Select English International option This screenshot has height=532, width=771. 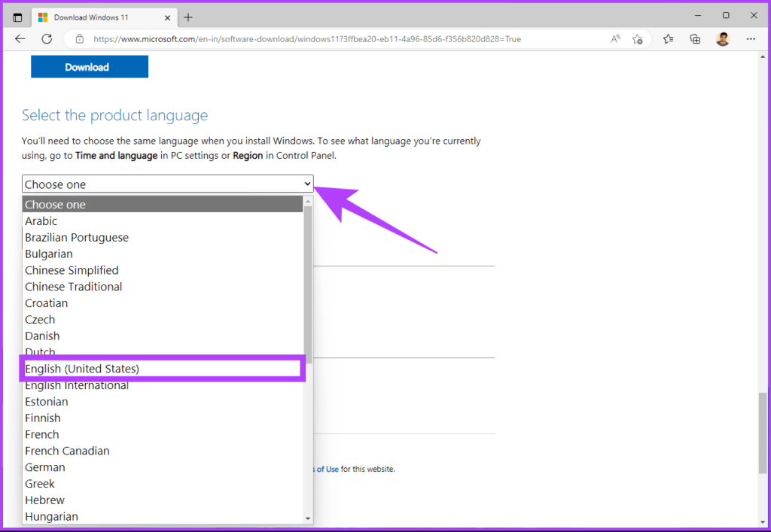click(163, 385)
